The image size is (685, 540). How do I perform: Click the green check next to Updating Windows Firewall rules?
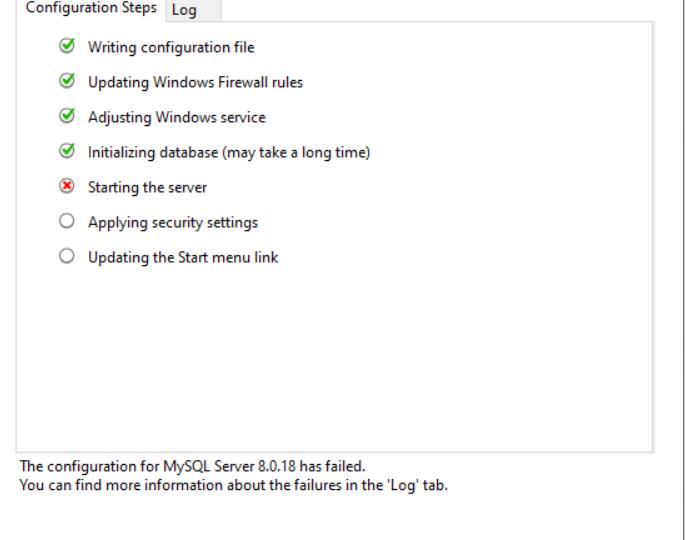click(67, 80)
